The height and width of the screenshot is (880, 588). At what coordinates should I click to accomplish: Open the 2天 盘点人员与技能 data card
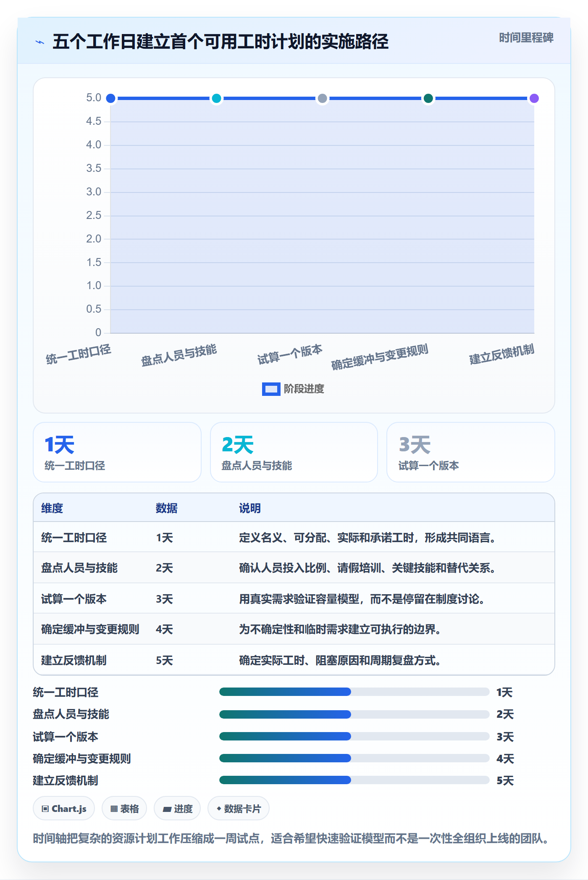click(294, 452)
